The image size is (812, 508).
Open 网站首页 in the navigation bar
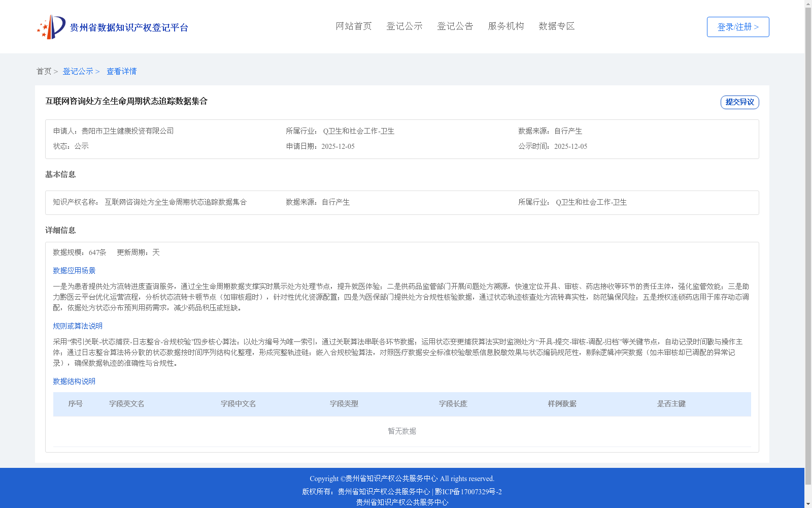click(x=354, y=26)
